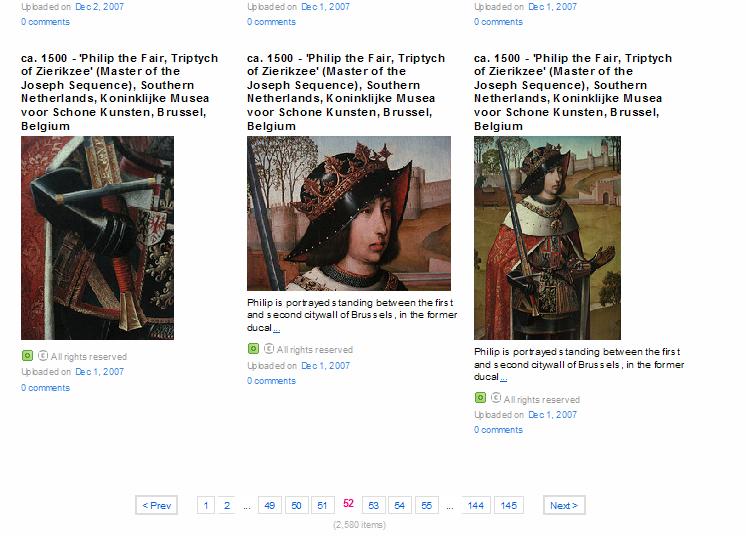Expand description ellipsis under full-figure photo
This screenshot has width=746, height=536.
pyautogui.click(x=503, y=377)
